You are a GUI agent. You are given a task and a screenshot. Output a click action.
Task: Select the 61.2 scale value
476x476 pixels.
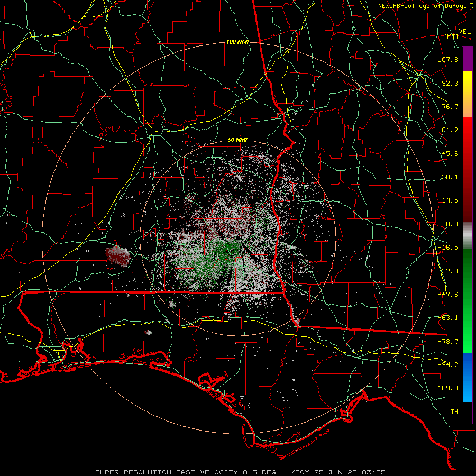click(x=450, y=130)
